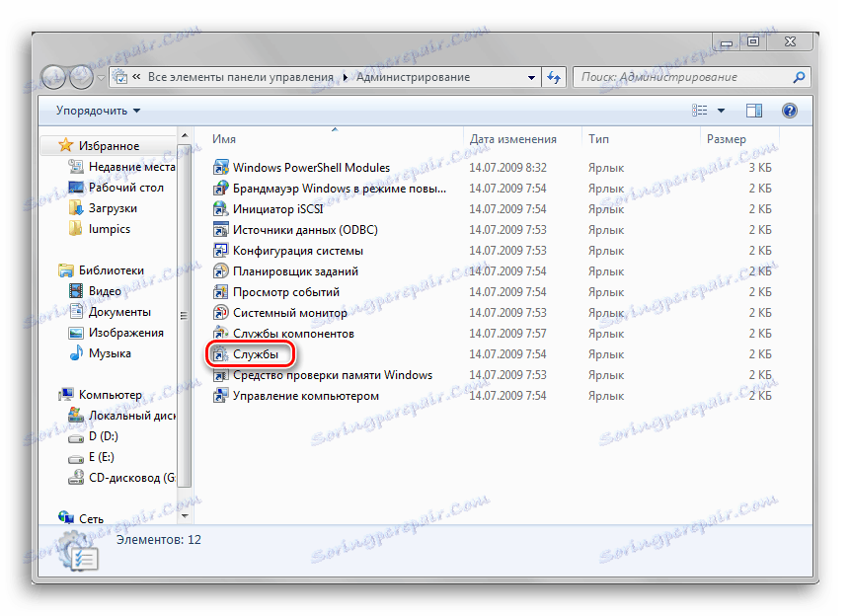Select Недавние места in navigation pane
Screen dimensions: 851x616
pyautogui.click(x=132, y=167)
